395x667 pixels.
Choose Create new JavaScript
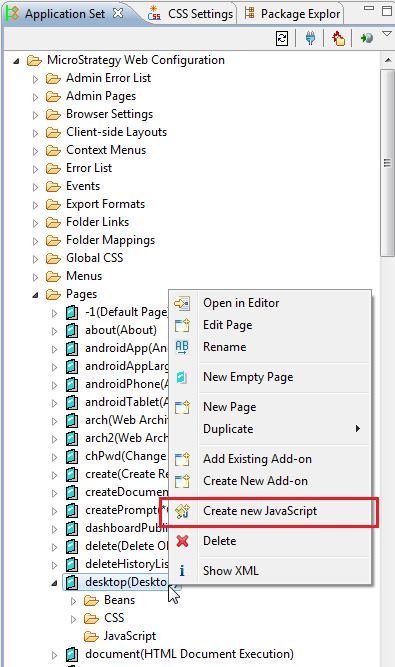[x=270, y=511]
